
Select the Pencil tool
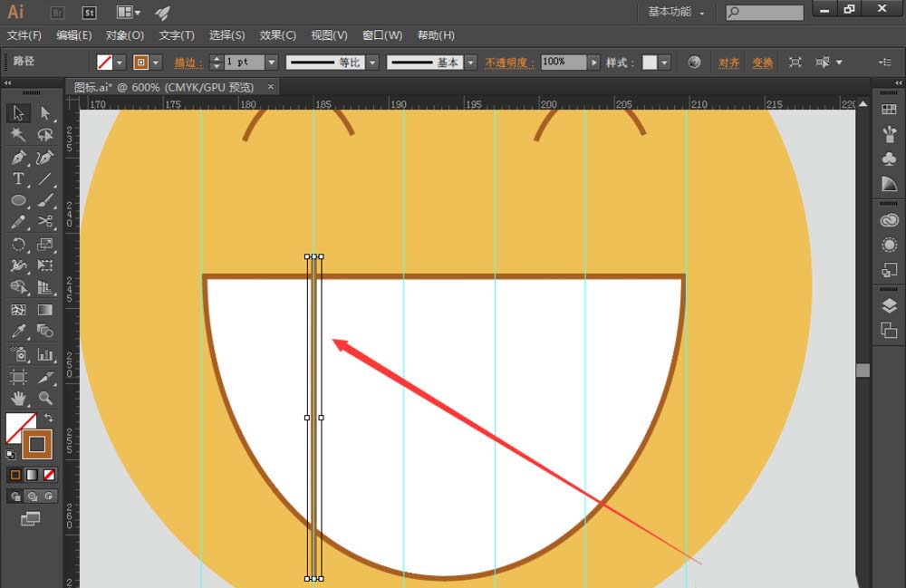(x=18, y=222)
